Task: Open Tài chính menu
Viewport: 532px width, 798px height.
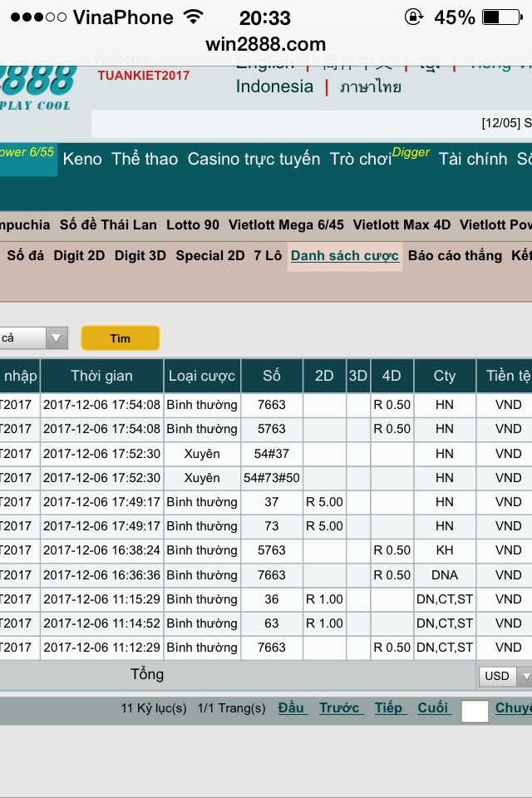Action: 472,159
